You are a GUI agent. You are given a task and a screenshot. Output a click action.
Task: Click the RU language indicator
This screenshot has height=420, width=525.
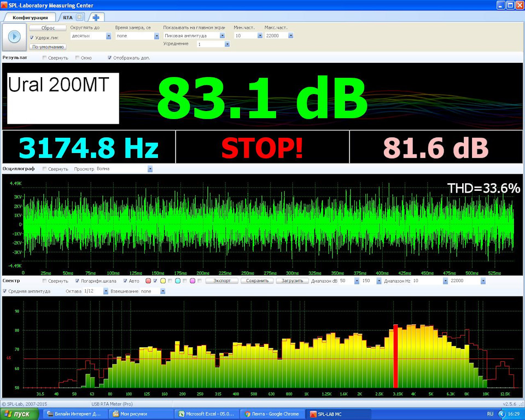tap(490, 415)
